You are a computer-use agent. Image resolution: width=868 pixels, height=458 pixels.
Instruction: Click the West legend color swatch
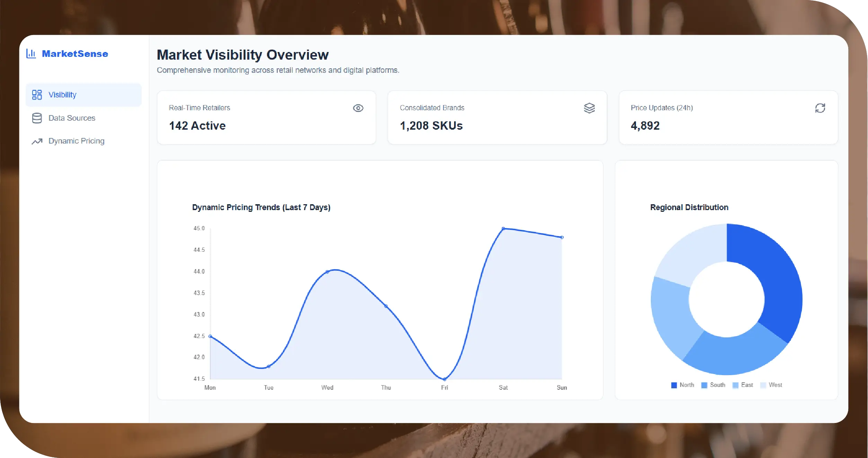point(763,385)
